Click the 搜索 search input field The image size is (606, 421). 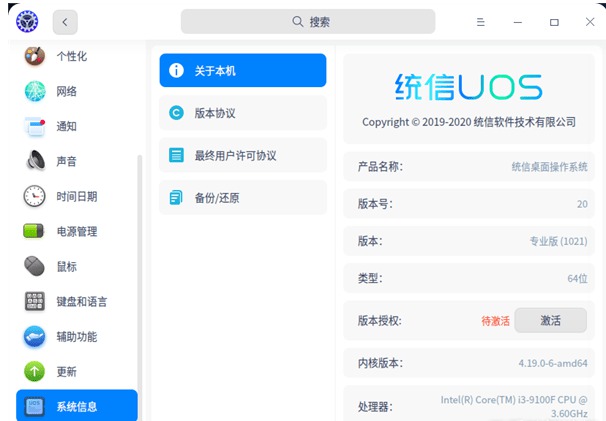308,22
